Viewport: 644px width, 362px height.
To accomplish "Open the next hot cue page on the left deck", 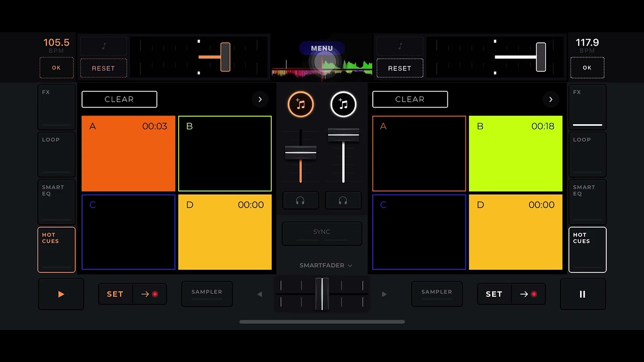I will click(260, 100).
